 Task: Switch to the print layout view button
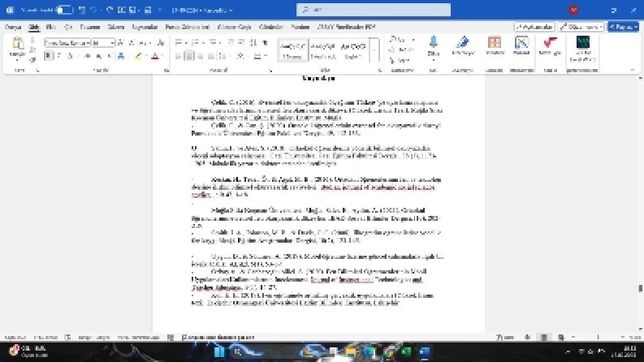(544, 338)
